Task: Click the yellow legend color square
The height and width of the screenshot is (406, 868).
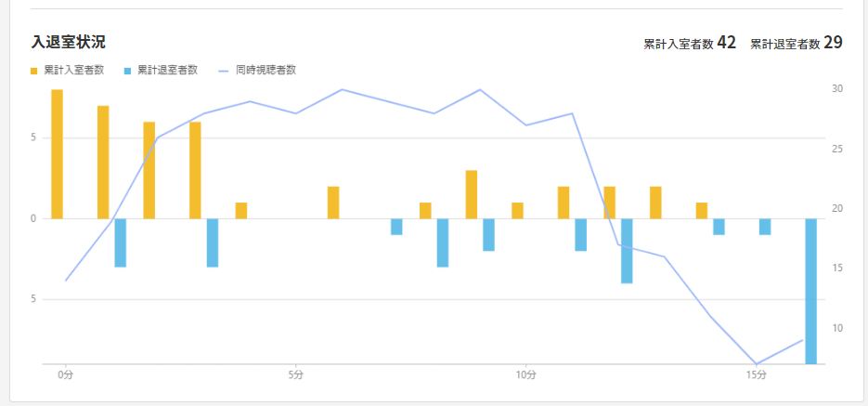Action: coord(34,71)
